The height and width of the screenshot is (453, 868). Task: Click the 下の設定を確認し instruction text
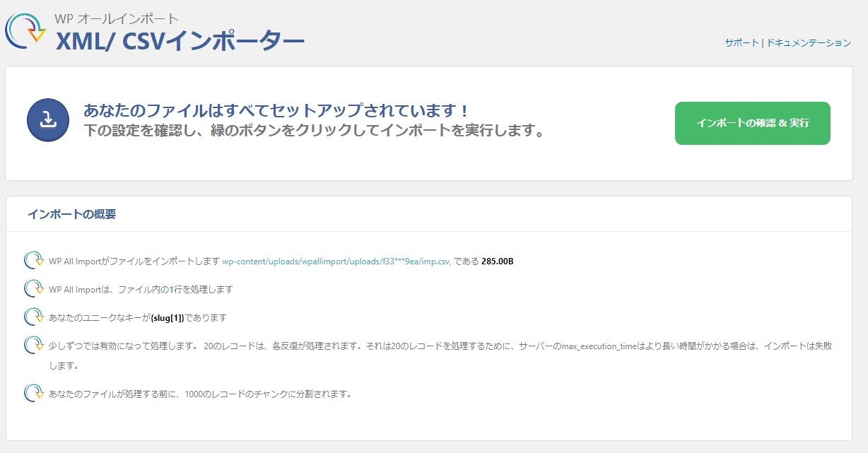point(314,131)
